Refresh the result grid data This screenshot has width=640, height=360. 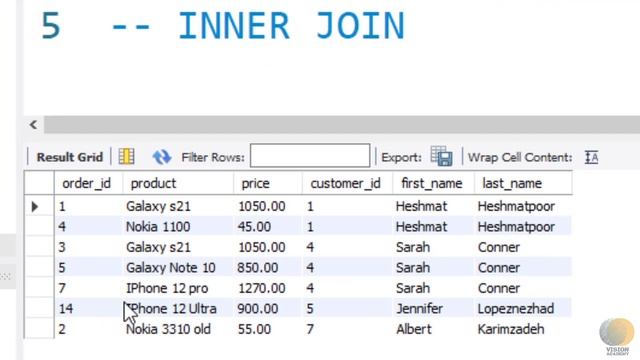point(162,157)
